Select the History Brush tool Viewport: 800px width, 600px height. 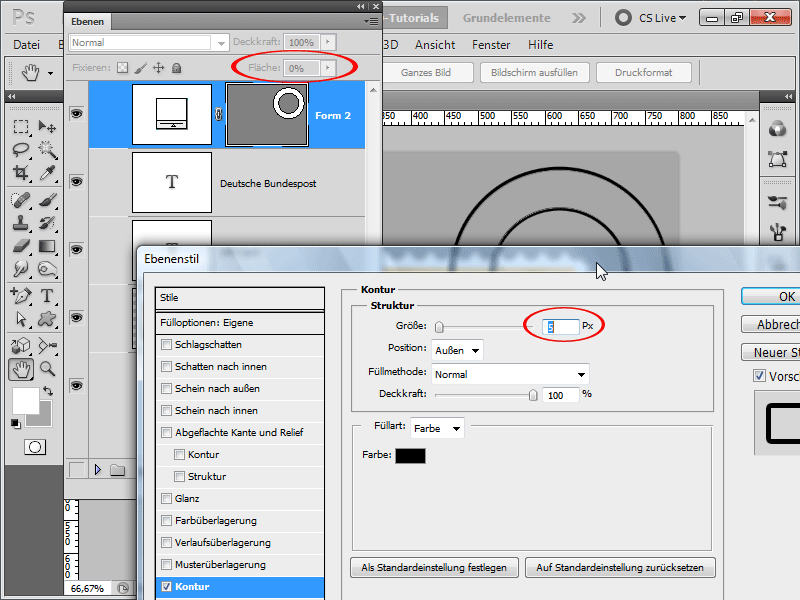click(x=47, y=223)
